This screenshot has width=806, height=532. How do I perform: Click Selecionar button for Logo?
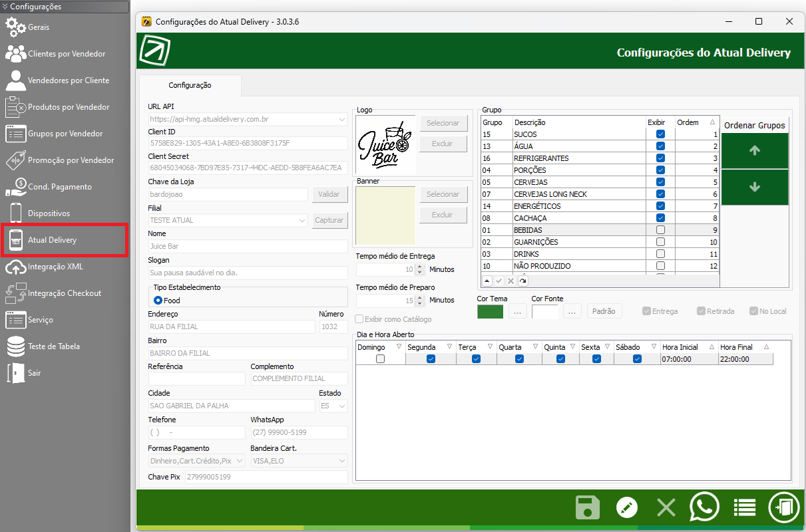coord(443,123)
